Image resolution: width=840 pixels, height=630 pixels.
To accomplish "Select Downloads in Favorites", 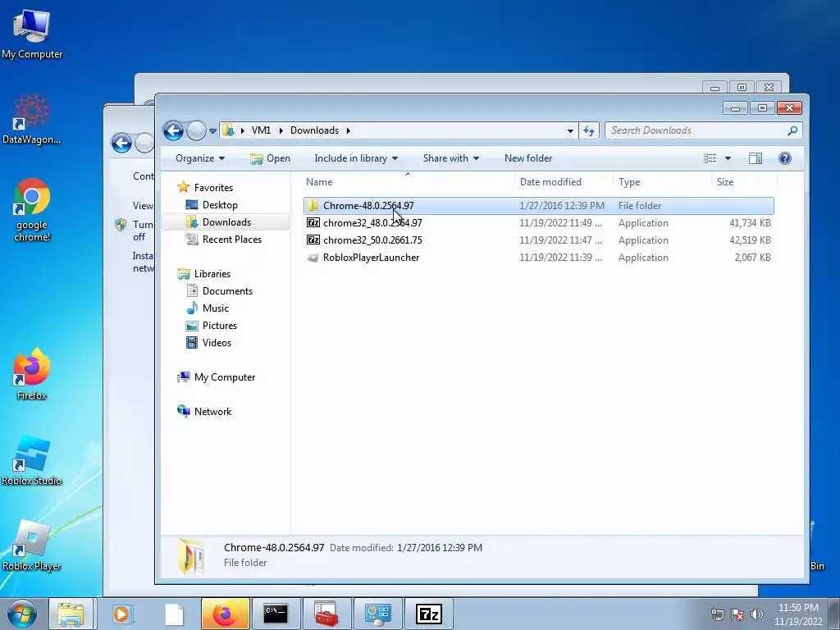I will pos(226,221).
